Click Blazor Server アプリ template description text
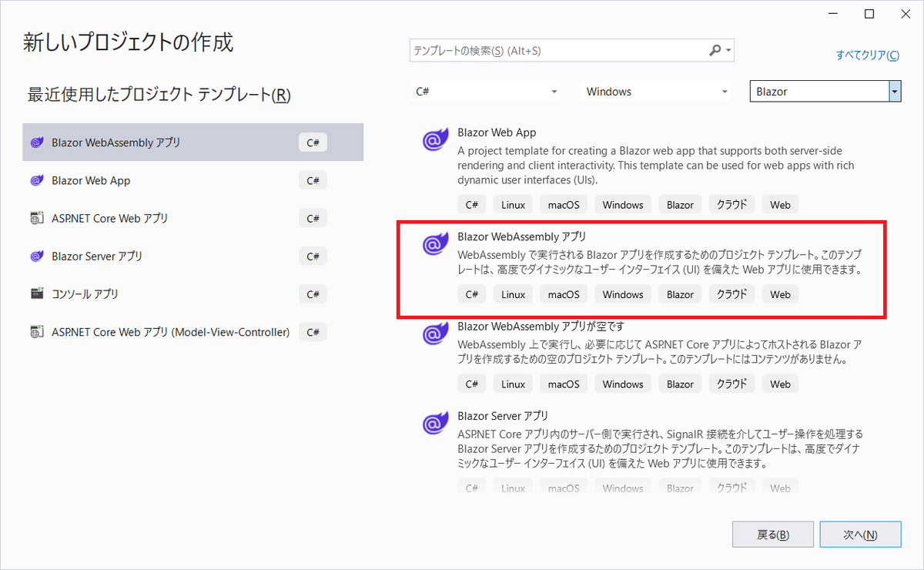This screenshot has width=924, height=570. pyautogui.click(x=660, y=448)
